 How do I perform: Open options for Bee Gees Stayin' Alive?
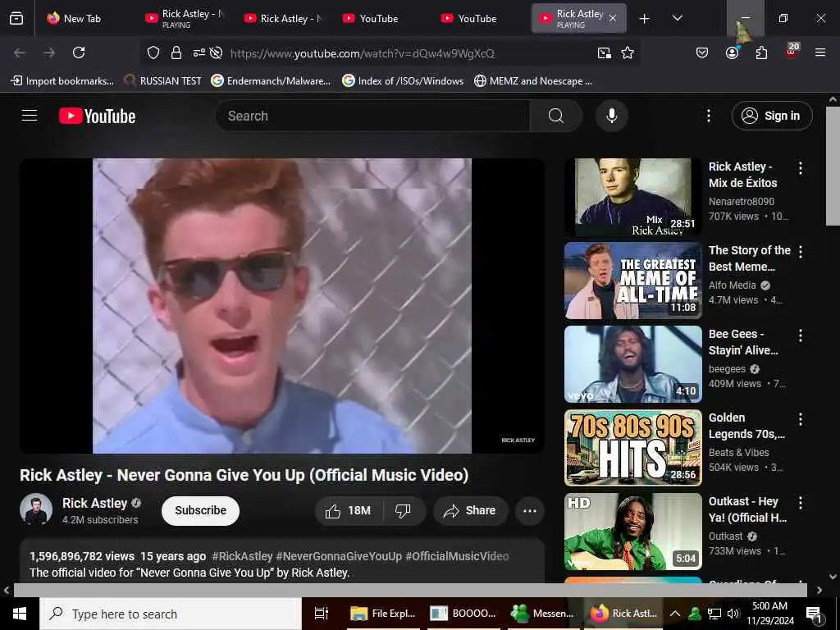pos(801,336)
